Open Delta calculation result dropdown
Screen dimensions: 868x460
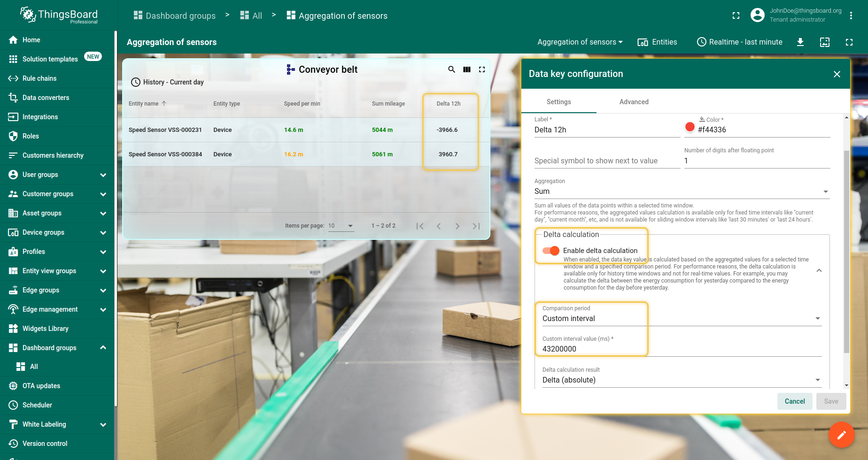pyautogui.click(x=682, y=380)
